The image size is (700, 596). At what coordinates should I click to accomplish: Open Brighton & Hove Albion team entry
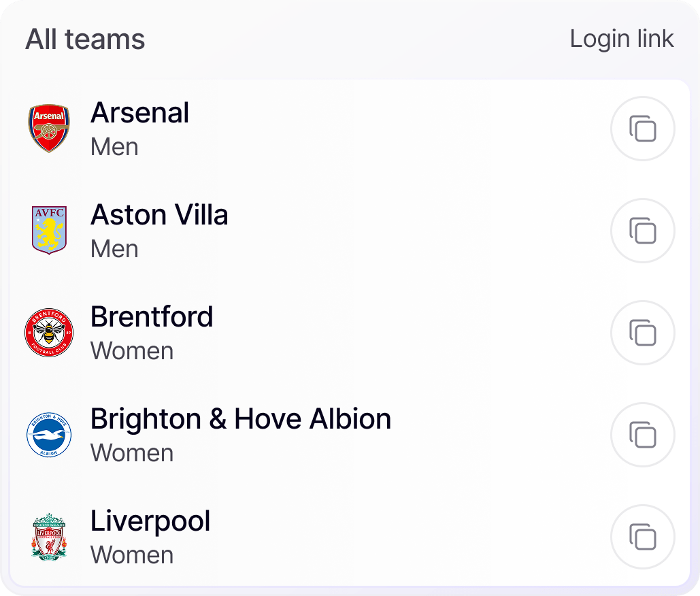[241, 419]
